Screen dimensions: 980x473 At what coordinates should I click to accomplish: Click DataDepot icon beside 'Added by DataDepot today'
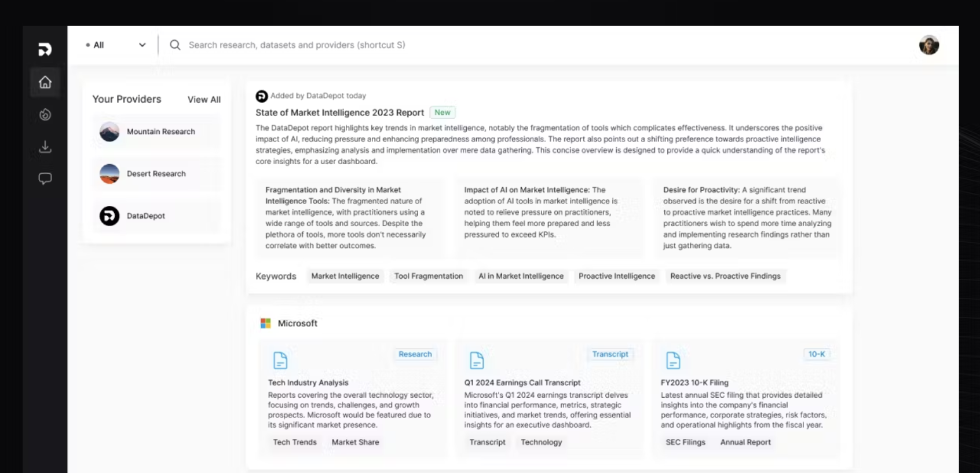262,96
